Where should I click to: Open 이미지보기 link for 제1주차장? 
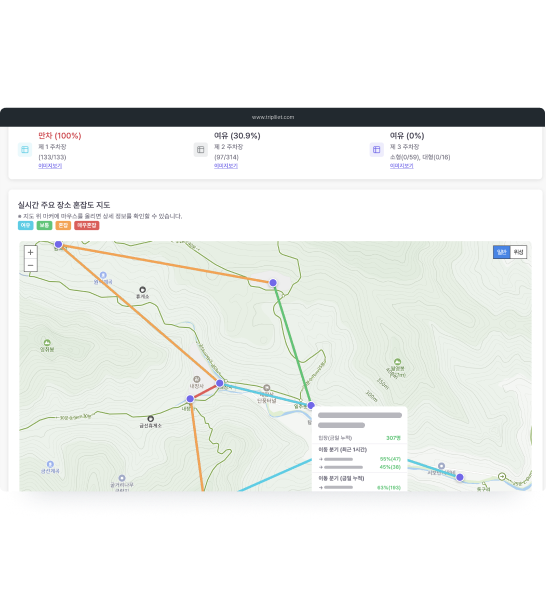[x=50, y=166]
